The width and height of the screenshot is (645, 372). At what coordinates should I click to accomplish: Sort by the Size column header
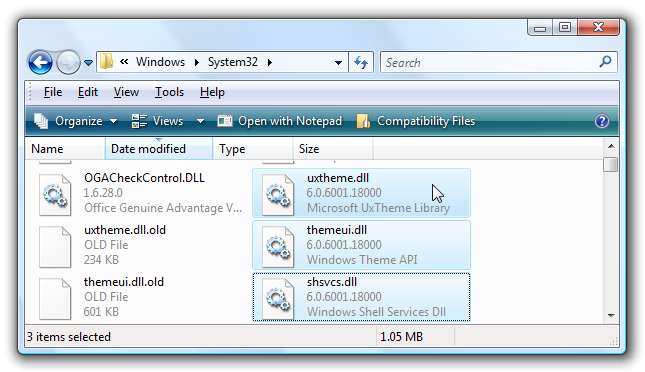[x=333, y=149]
